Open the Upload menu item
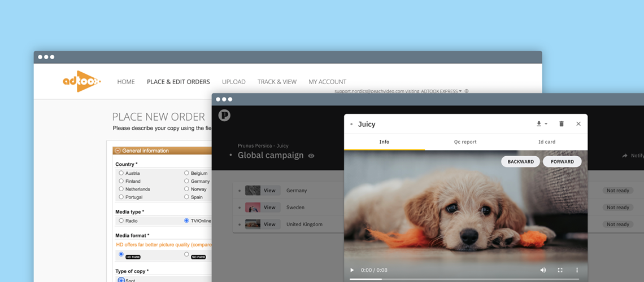644x282 pixels. coord(233,82)
